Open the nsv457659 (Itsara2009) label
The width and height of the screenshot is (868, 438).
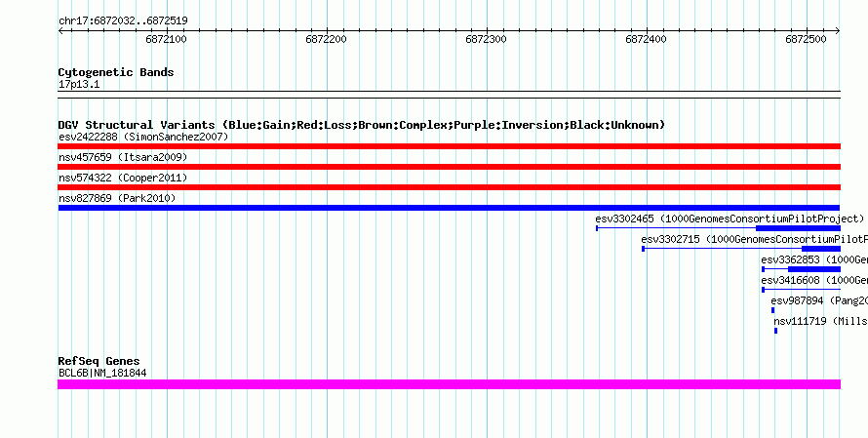coord(123,157)
